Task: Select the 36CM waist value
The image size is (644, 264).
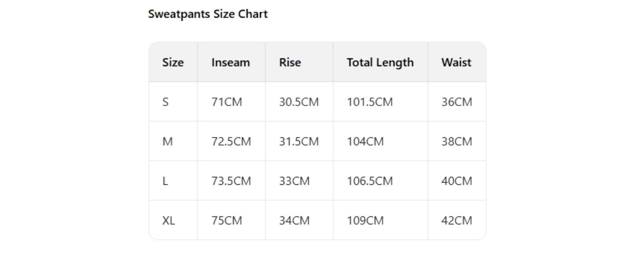Action: [x=456, y=102]
